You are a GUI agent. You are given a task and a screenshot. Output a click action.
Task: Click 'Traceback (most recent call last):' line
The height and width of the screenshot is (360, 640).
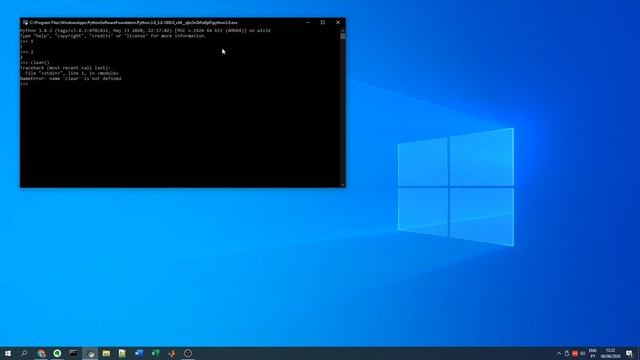pyautogui.click(x=65, y=68)
